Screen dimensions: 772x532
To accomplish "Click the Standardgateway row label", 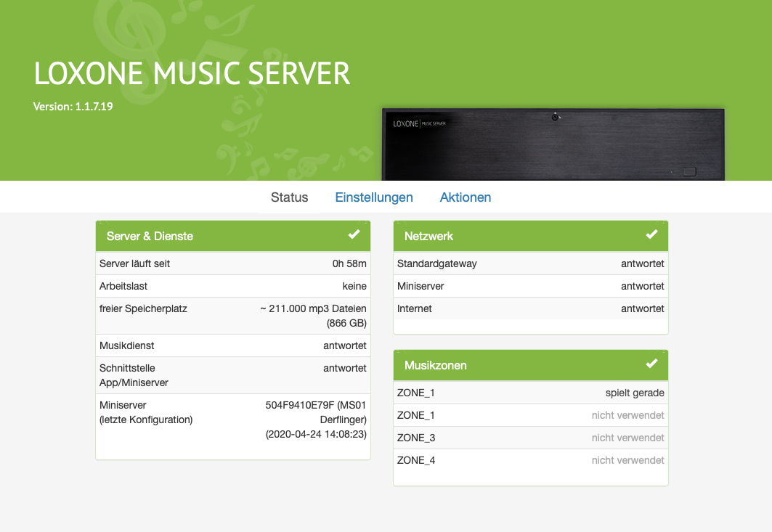I will pyautogui.click(x=436, y=263).
